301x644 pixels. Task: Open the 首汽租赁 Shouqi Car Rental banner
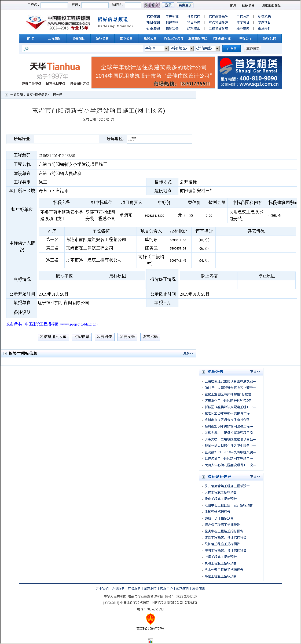[250, 73]
